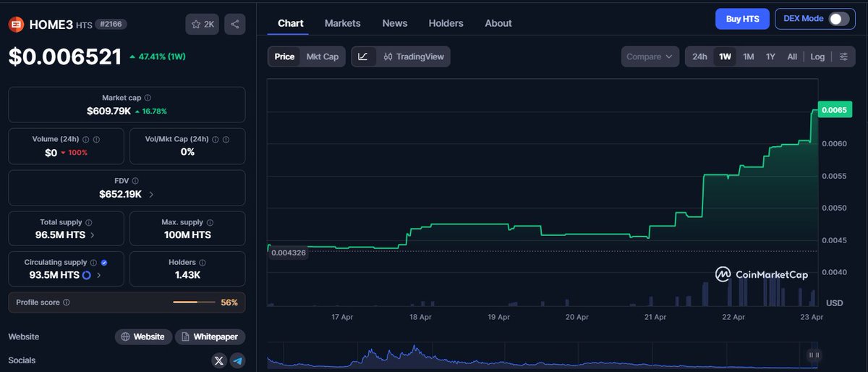The height and width of the screenshot is (372, 868).
Task: Open the Whitepaper link button
Action: (210, 337)
